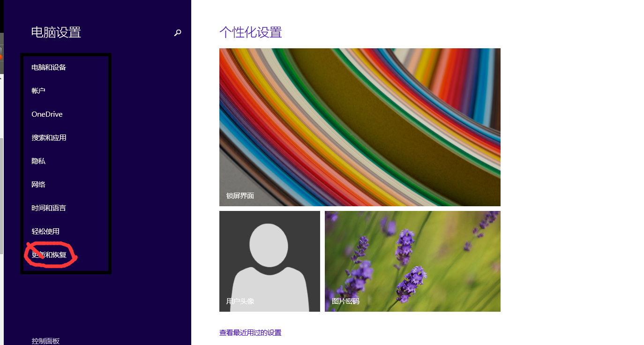This screenshot has width=644, height=345.
Task: Click the 锁屏界面 thumbnail tile
Action: (360, 127)
